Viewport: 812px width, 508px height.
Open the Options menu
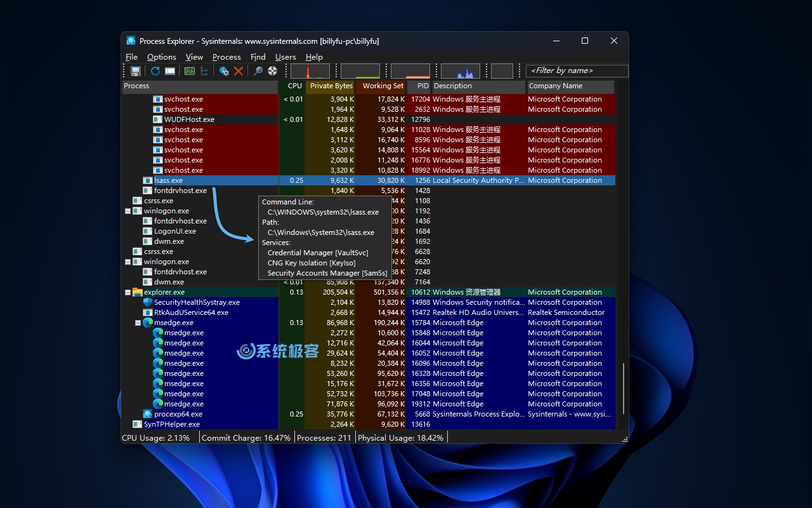tap(162, 57)
